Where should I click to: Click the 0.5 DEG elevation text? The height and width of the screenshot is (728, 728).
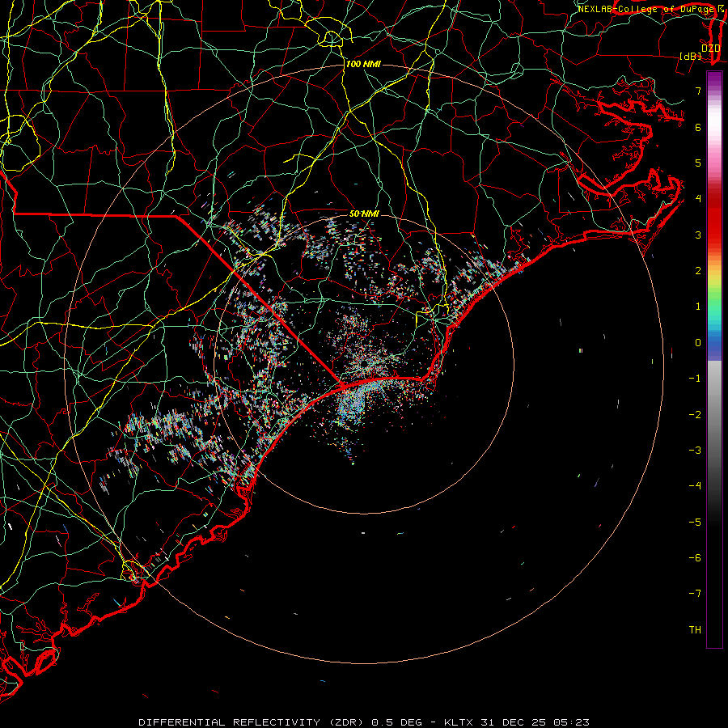click(x=397, y=722)
